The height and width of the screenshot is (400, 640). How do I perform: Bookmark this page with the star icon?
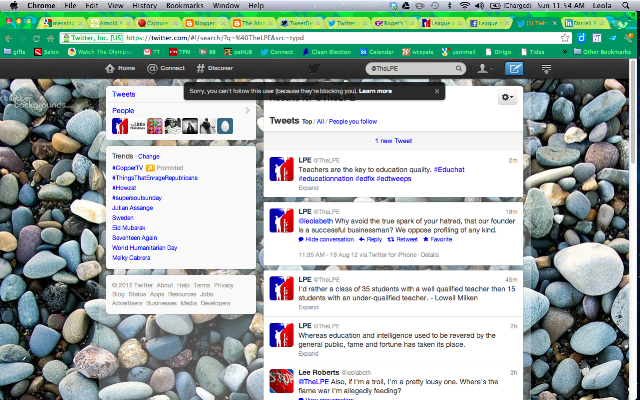[565, 38]
